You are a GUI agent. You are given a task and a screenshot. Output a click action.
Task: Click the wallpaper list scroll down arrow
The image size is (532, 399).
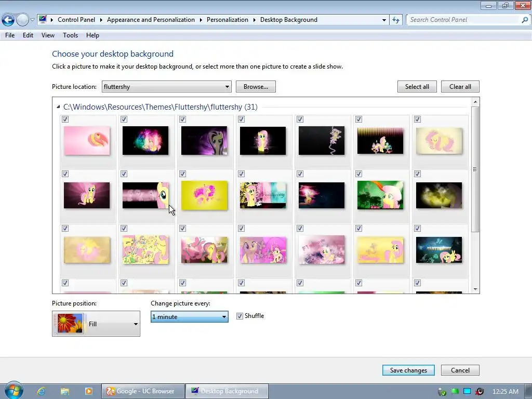point(475,289)
